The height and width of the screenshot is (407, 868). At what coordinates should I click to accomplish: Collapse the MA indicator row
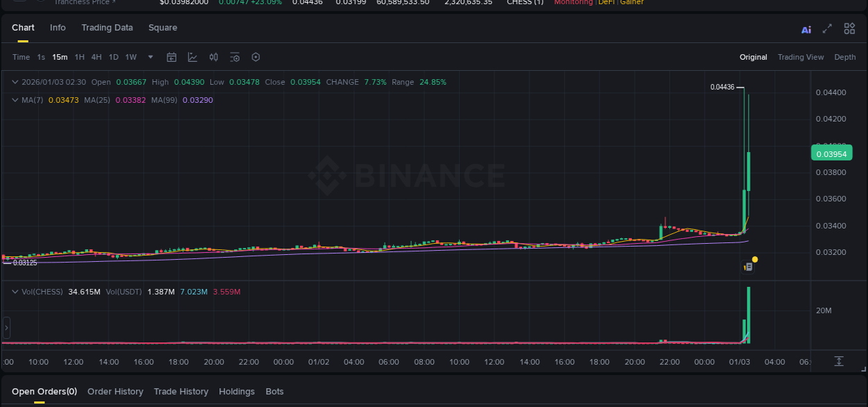14,99
